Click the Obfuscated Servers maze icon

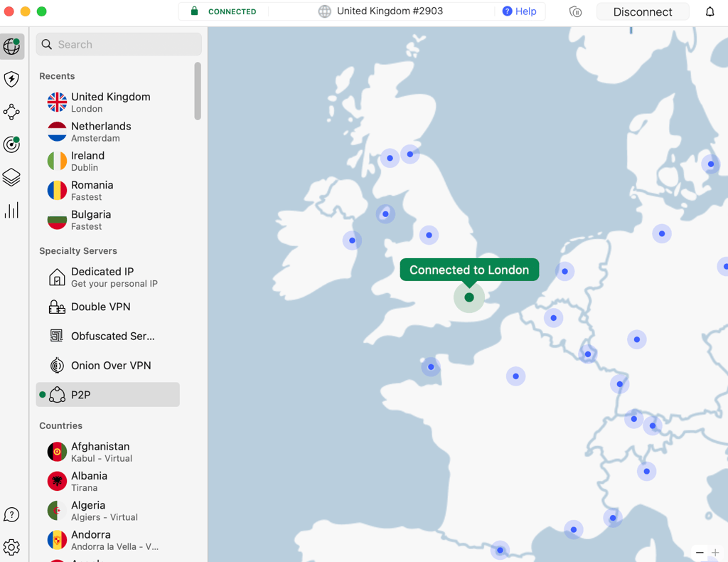click(x=57, y=335)
